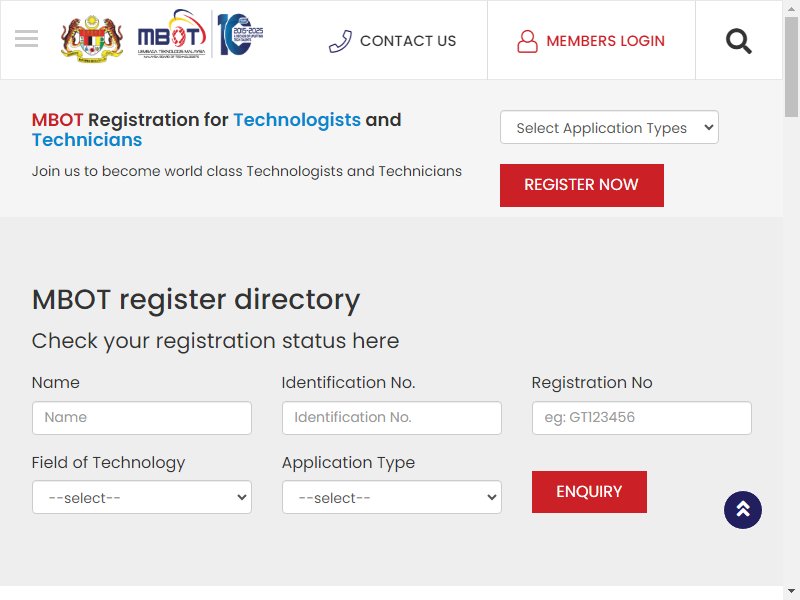Open search with the magnifier icon

coord(739,41)
